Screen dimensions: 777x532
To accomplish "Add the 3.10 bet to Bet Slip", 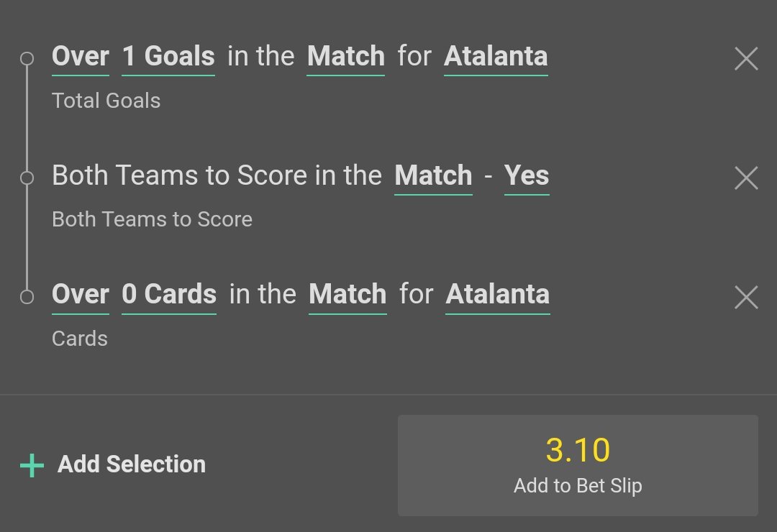I will point(578,465).
